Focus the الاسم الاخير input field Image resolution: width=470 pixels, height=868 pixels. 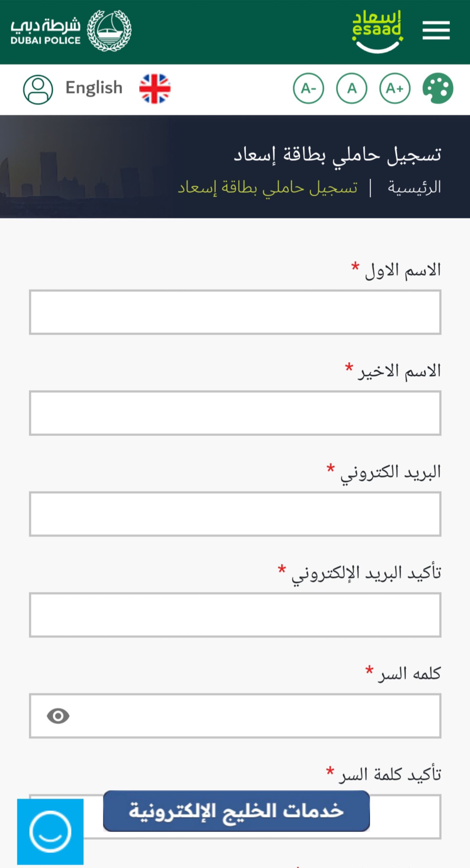(235, 413)
